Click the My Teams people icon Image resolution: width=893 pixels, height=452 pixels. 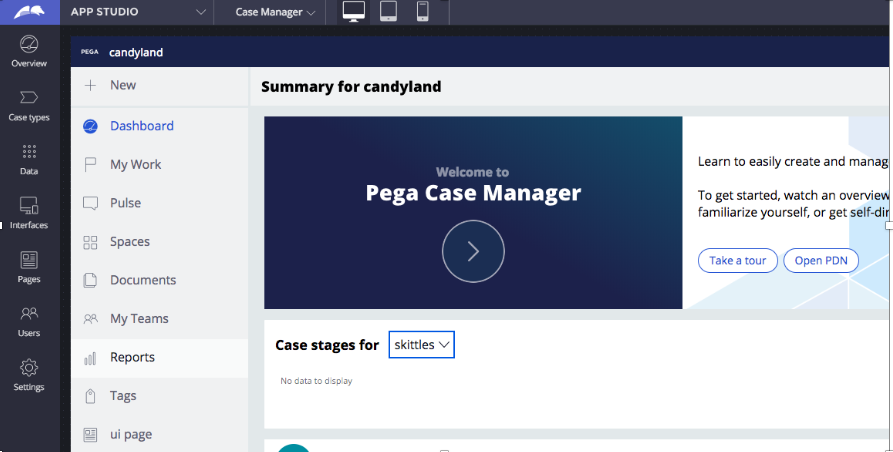[90, 319]
